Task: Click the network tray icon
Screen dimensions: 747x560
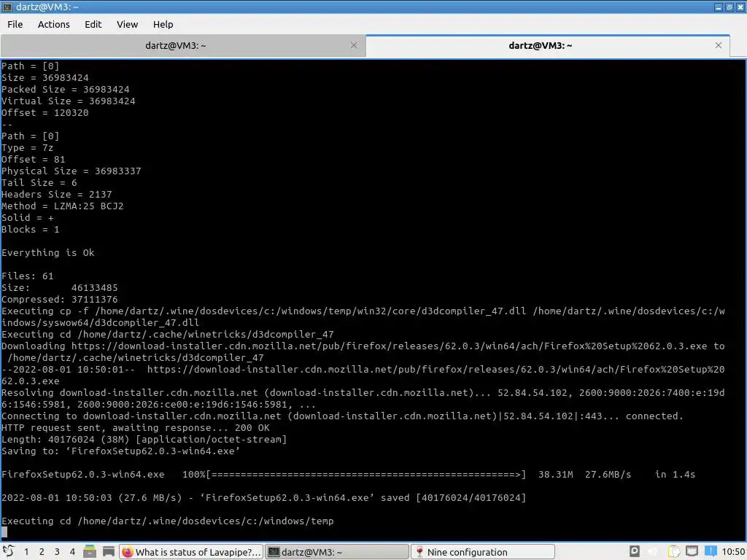Action: point(692,551)
